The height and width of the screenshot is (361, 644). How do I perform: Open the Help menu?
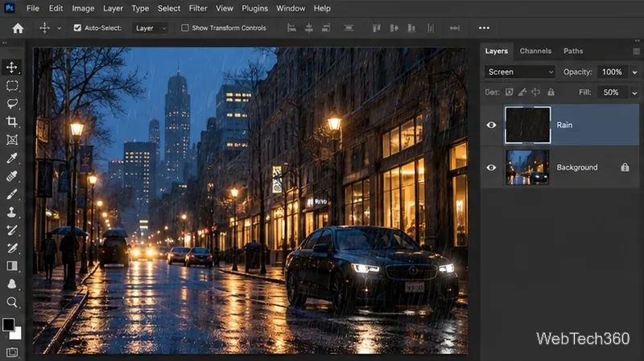tap(322, 8)
